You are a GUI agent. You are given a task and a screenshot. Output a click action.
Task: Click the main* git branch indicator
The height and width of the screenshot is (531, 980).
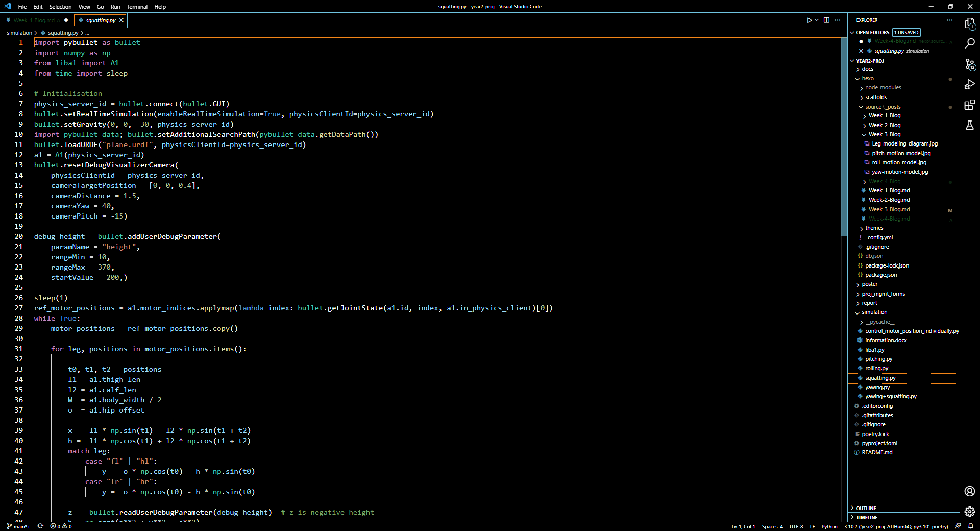tap(18, 526)
